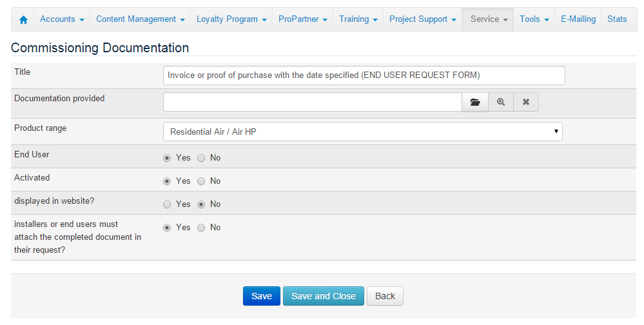Image resolution: width=644 pixels, height=325 pixels.
Task: Click the home icon in navigation bar
Action: click(23, 19)
